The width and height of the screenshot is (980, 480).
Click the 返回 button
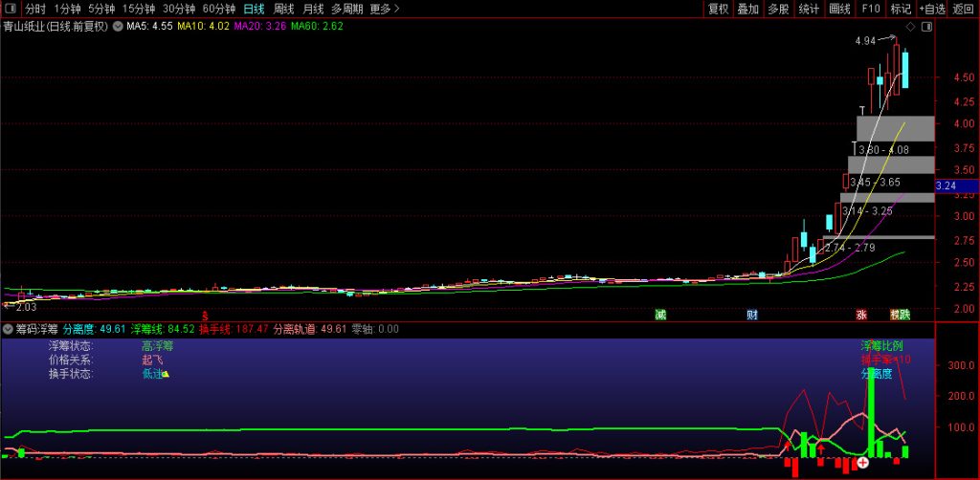[x=964, y=9]
